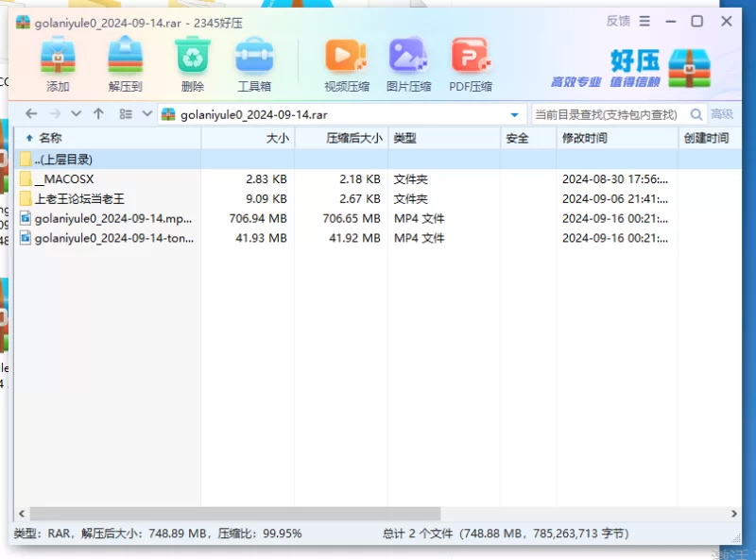Viewport: 756px width, 560px height.
Task: Select file golaniyule0_2024-09-14.mp... name
Action: 113,219
